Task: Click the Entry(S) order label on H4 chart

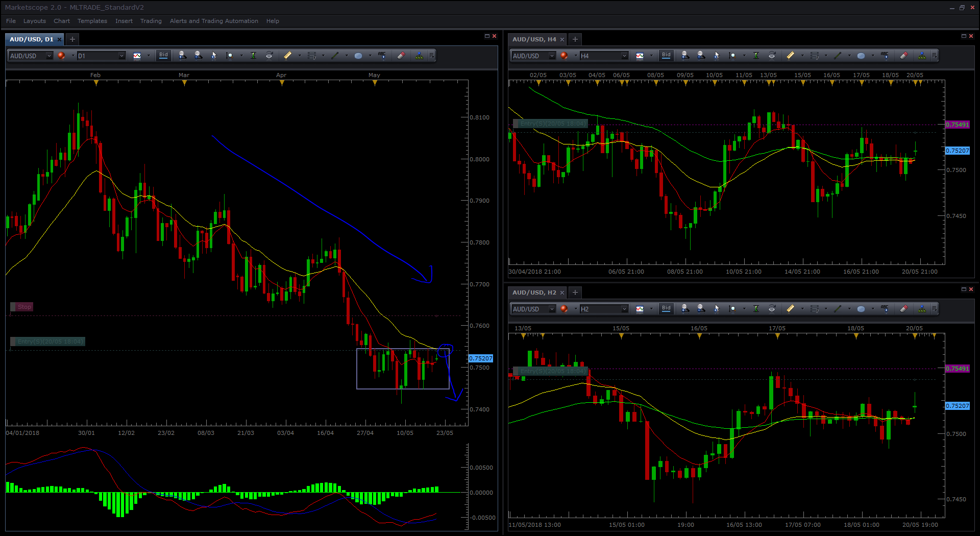Action: [x=550, y=124]
